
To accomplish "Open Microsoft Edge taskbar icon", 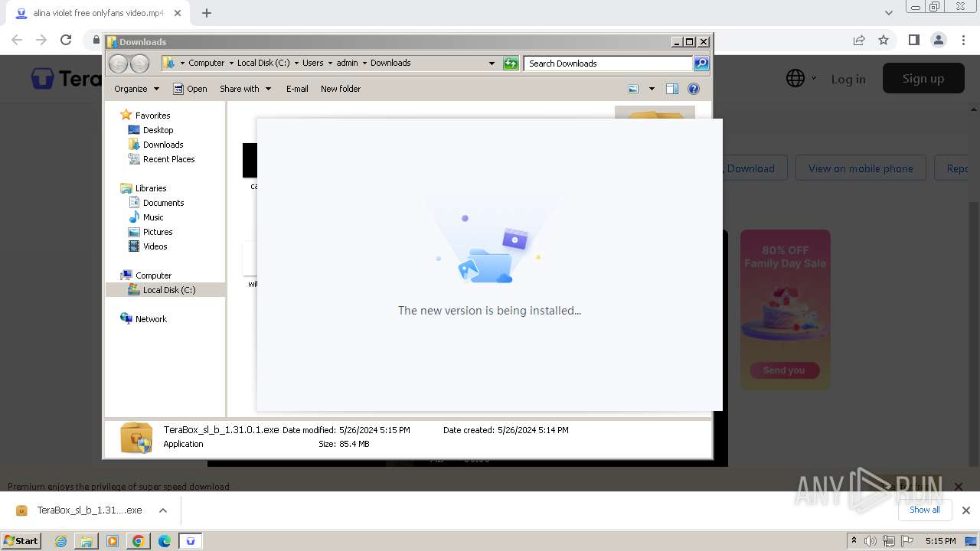I will tap(165, 541).
